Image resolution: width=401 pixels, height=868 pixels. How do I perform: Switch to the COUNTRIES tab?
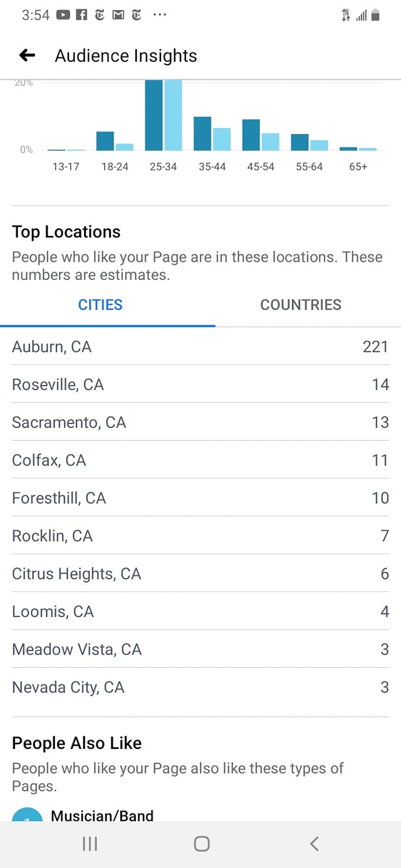[301, 305]
